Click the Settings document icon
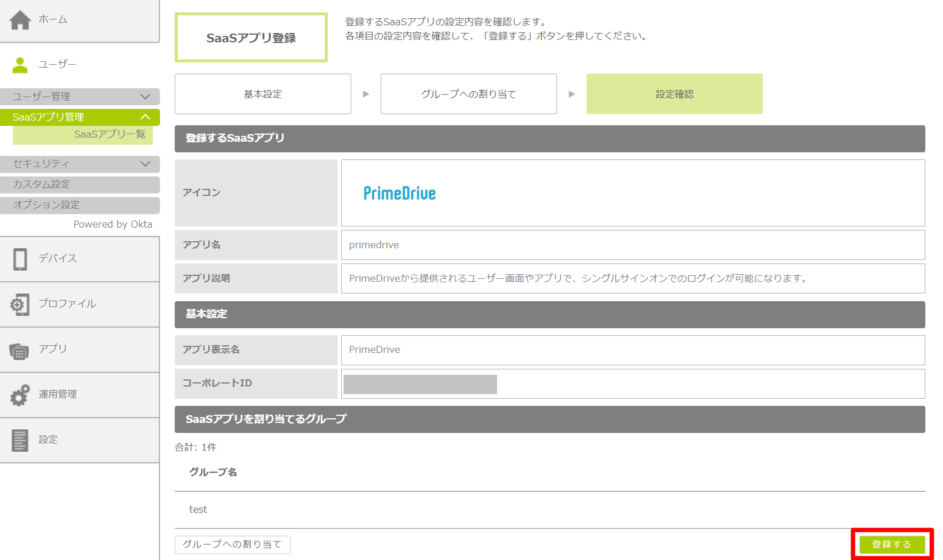 (20, 440)
